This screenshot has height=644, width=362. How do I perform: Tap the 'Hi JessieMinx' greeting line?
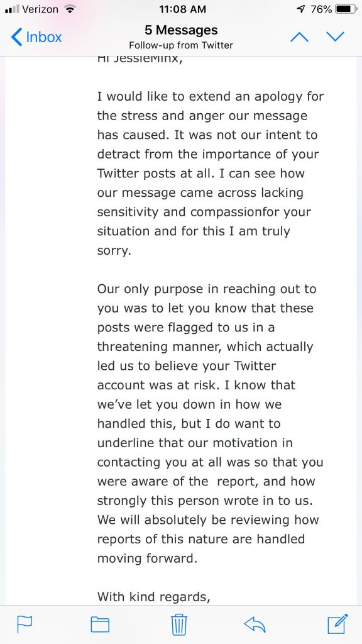[x=139, y=60]
